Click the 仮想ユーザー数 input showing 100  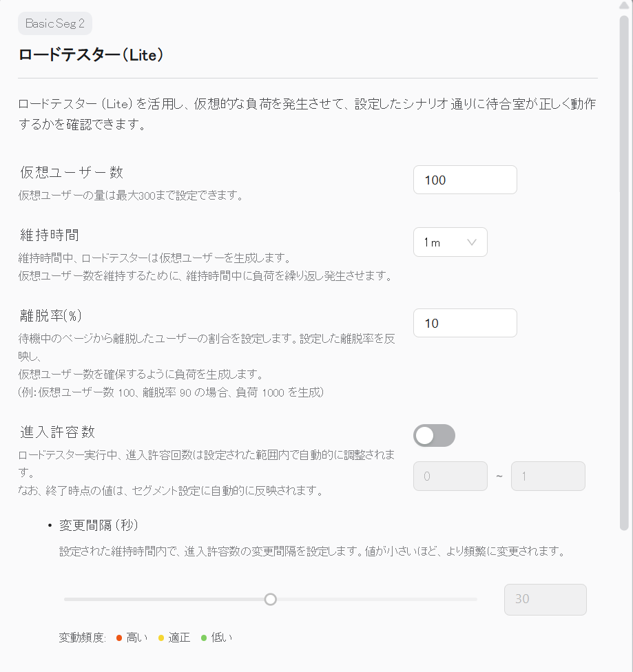pyautogui.click(x=464, y=179)
